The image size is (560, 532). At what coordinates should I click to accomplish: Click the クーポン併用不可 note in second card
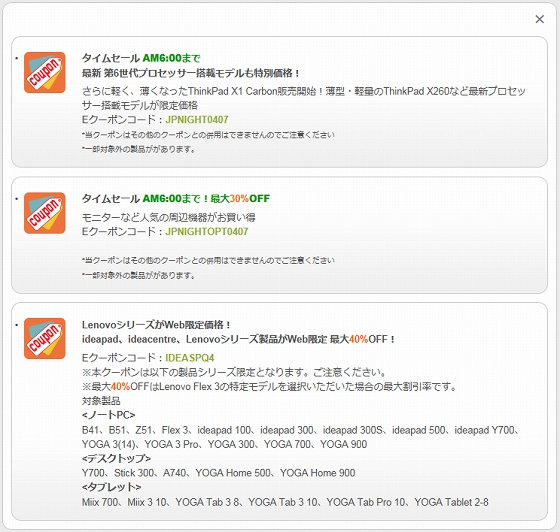[208, 261]
